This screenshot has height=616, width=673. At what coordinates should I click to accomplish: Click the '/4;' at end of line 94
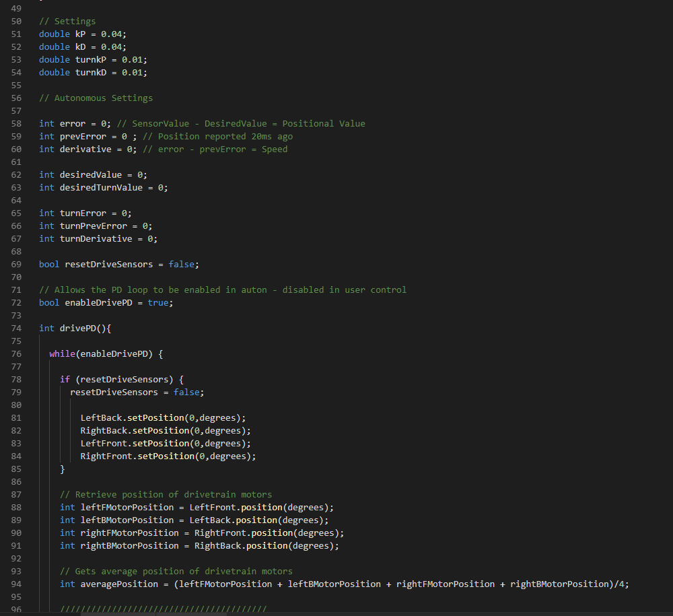click(622, 584)
